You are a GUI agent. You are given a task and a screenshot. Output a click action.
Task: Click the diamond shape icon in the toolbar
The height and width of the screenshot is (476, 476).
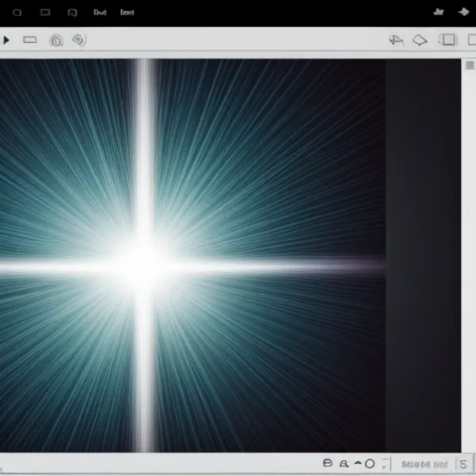point(420,40)
